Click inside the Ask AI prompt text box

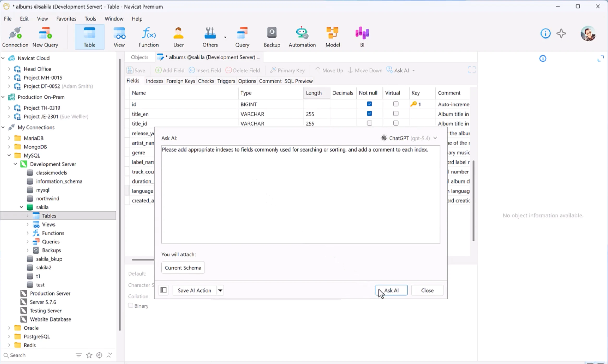click(300, 194)
